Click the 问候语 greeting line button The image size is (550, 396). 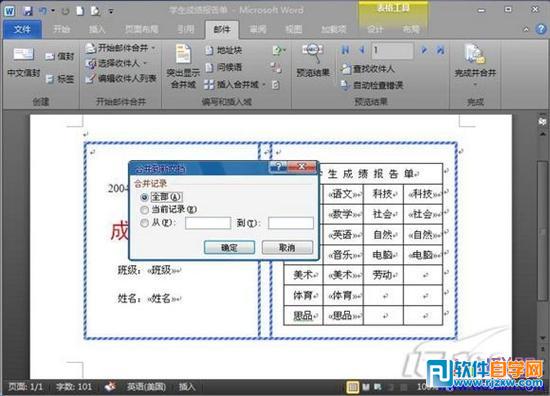tap(223, 67)
